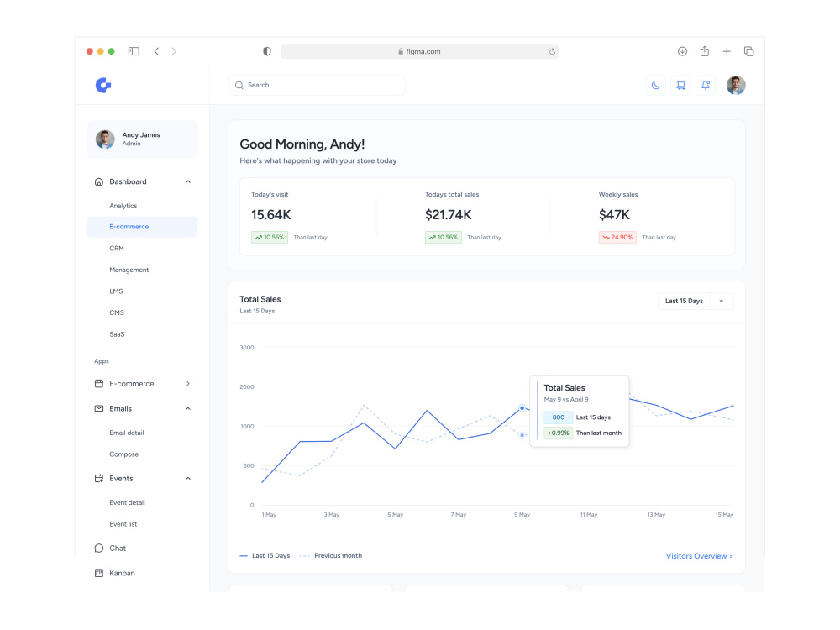Open Event detail page
Viewport: 840px width, 630px height.
point(127,502)
